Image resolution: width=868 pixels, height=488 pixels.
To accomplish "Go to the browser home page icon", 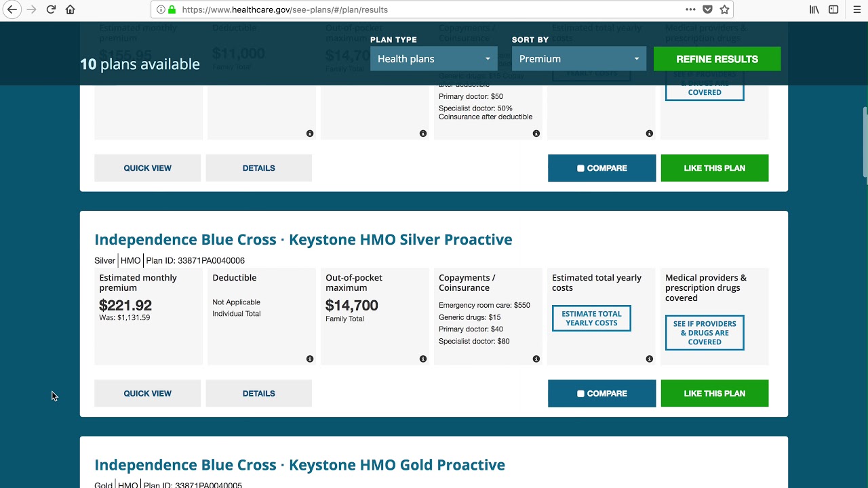I will (71, 9).
